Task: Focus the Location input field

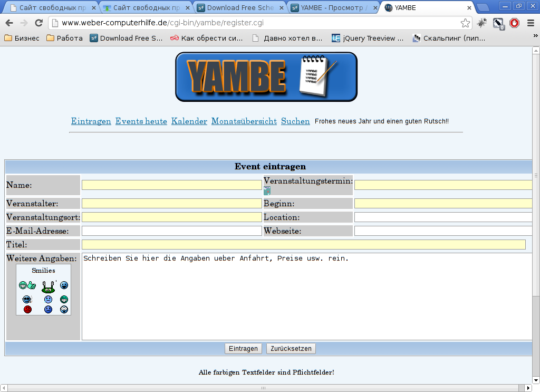Action: click(443, 217)
